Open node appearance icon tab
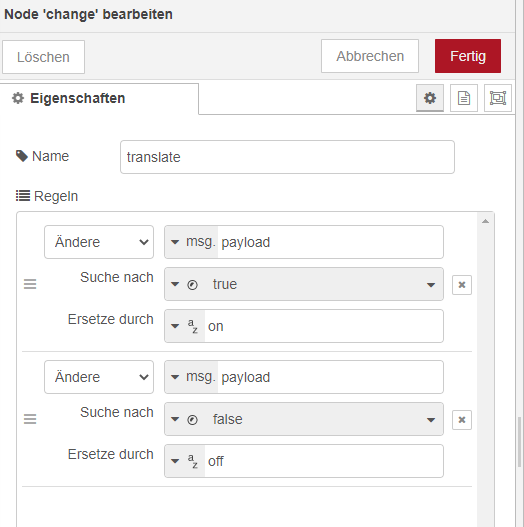The height and width of the screenshot is (527, 524). [497, 98]
